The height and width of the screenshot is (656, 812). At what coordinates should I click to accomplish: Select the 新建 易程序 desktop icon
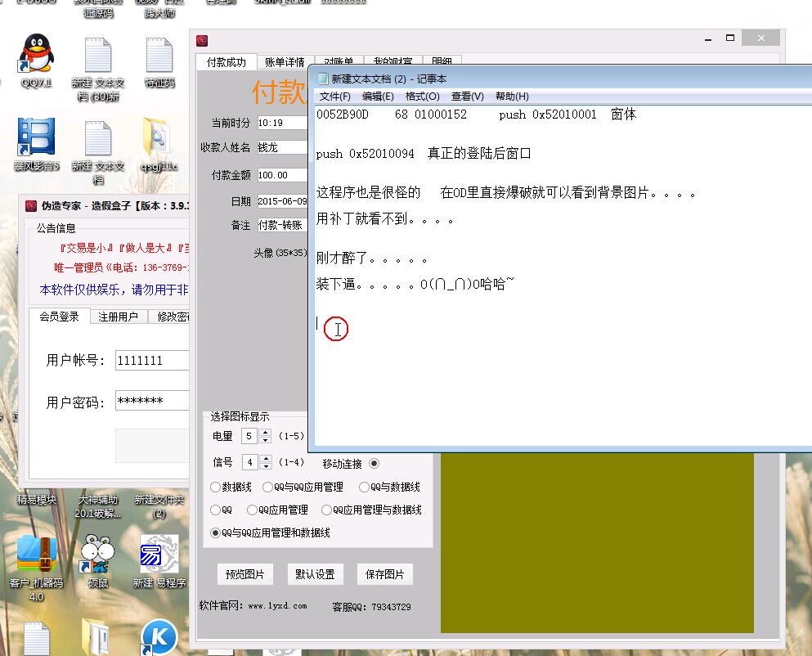(159, 561)
